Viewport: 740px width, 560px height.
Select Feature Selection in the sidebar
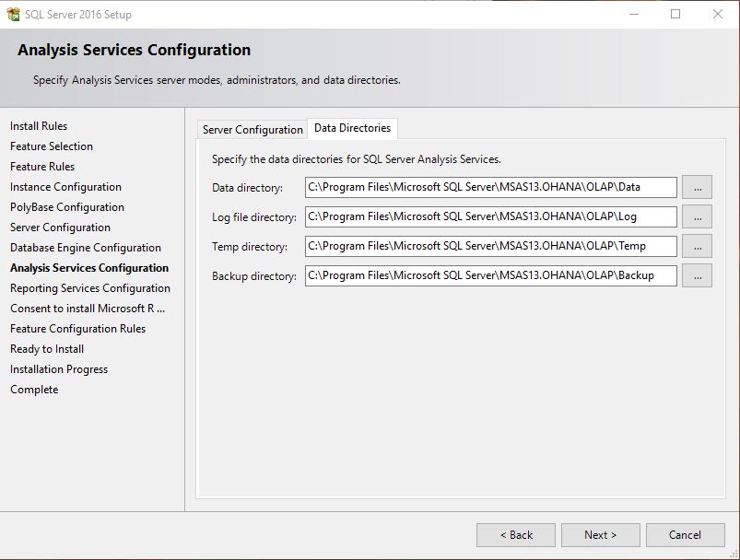[x=51, y=146]
